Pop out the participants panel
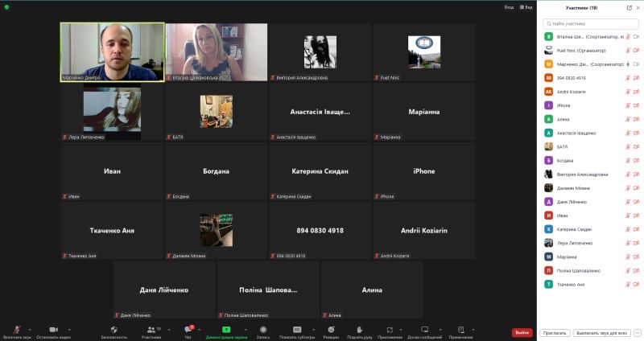644x341 pixels. pyautogui.click(x=629, y=7)
